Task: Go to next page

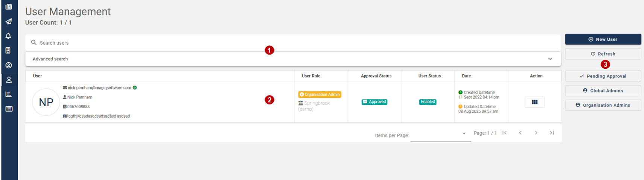Action: (536, 133)
